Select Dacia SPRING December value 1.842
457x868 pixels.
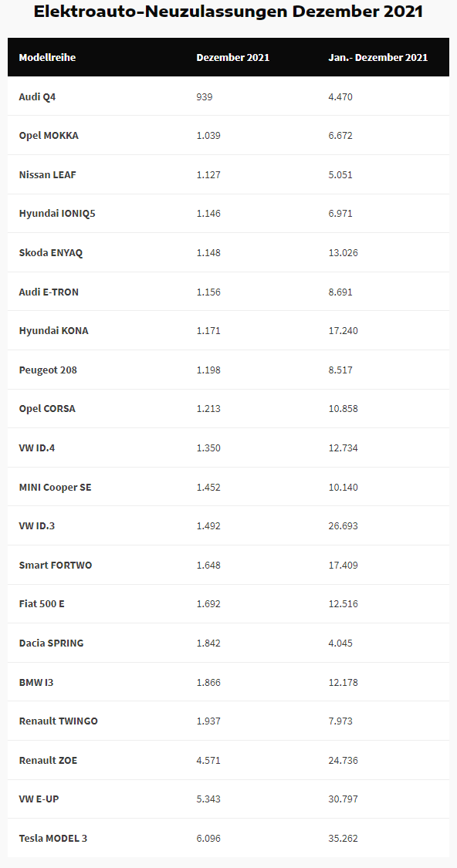208,643
